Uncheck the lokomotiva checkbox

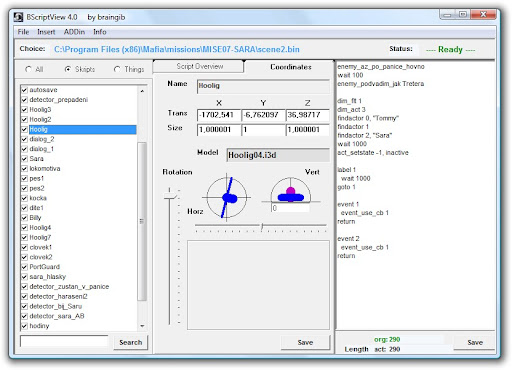click(x=24, y=168)
